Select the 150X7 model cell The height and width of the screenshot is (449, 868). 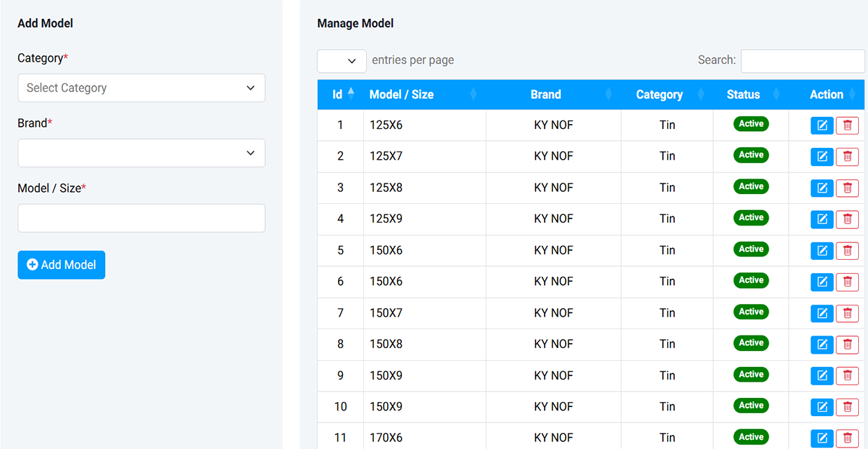point(424,313)
